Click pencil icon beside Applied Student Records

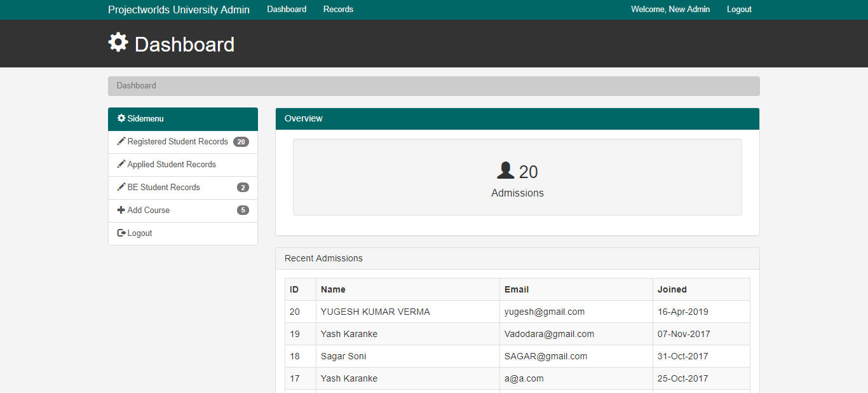point(121,164)
